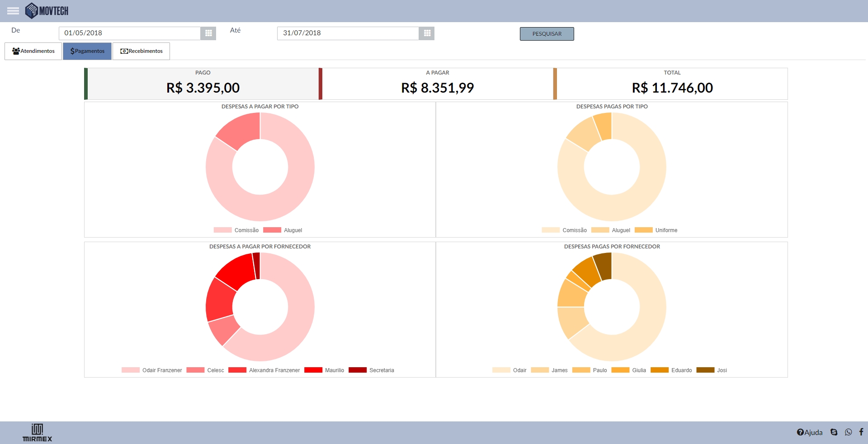Click the Skype icon in footer
This screenshot has height=444, width=868.
pos(834,432)
